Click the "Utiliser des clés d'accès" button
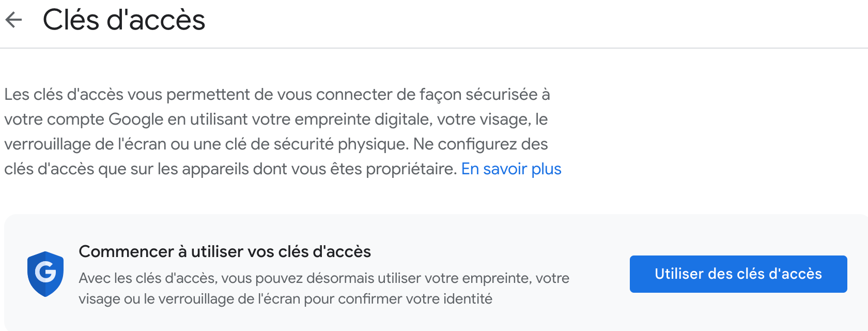This screenshot has width=868, height=331. [x=738, y=274]
